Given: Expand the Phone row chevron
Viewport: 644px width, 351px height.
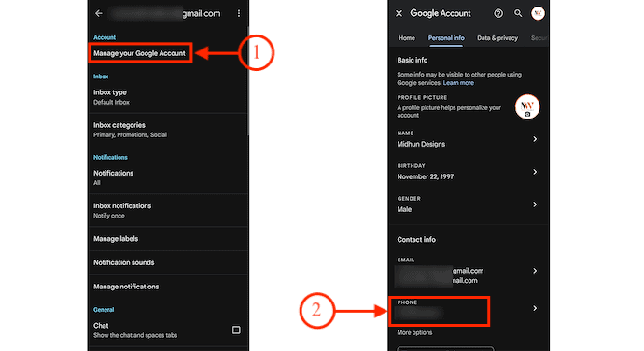Looking at the screenshot, I should point(535,308).
